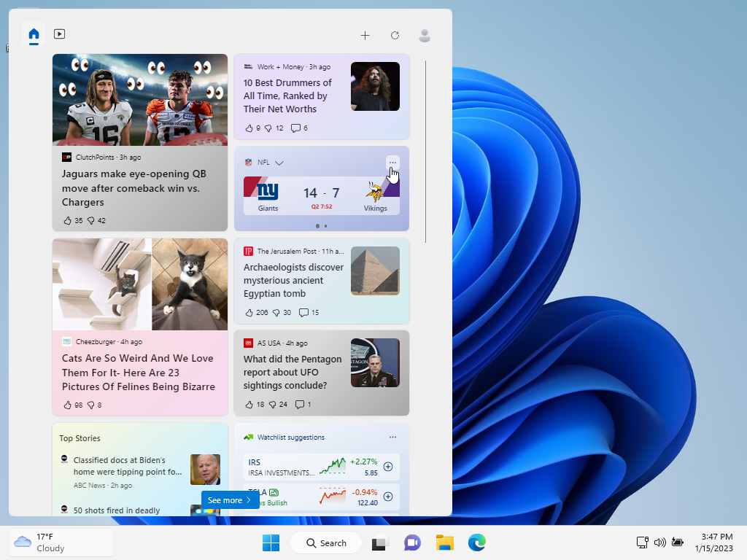This screenshot has width=747, height=560.
Task: Dislike the Jaguars QB move article
Action: coord(91,220)
